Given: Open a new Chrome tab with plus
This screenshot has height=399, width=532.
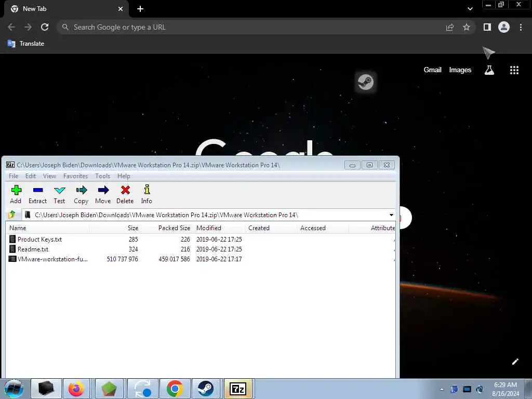Looking at the screenshot, I should pyautogui.click(x=140, y=9).
